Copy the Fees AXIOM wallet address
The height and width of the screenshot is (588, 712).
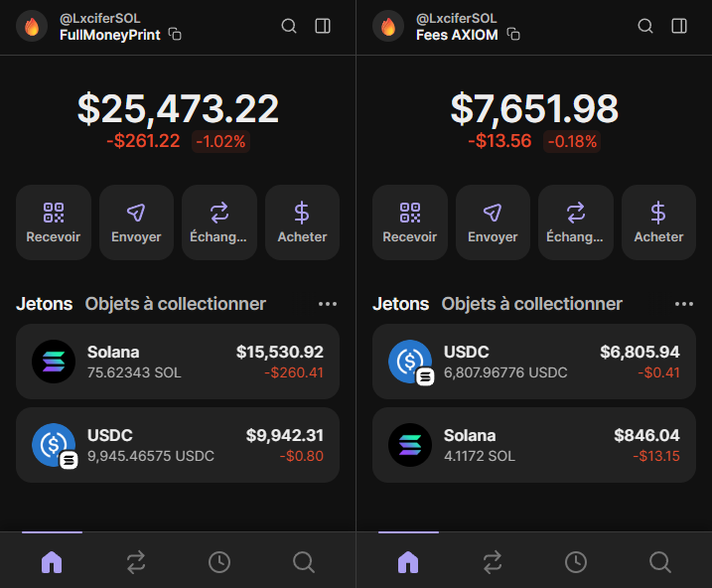coord(513,34)
